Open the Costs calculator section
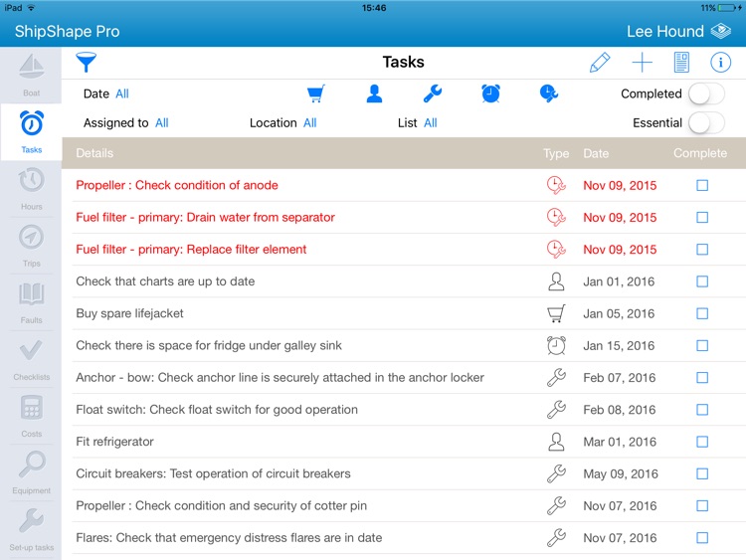746x560 pixels. 32,417
